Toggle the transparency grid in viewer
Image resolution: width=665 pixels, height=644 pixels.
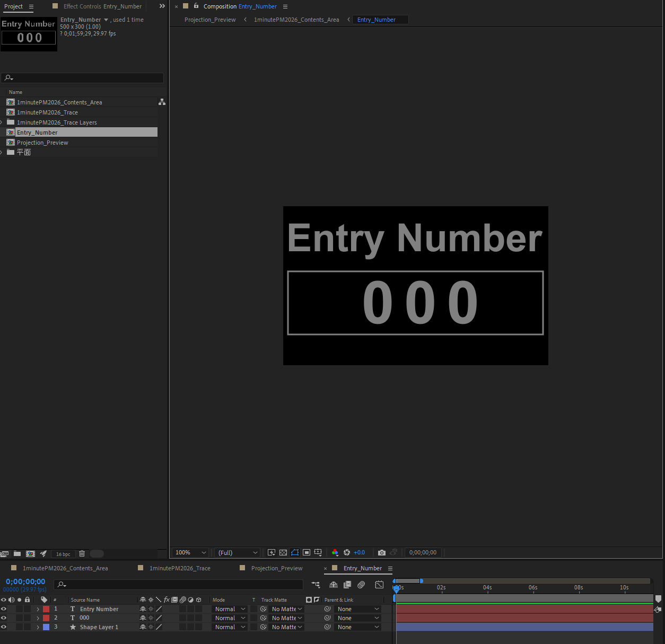point(283,552)
